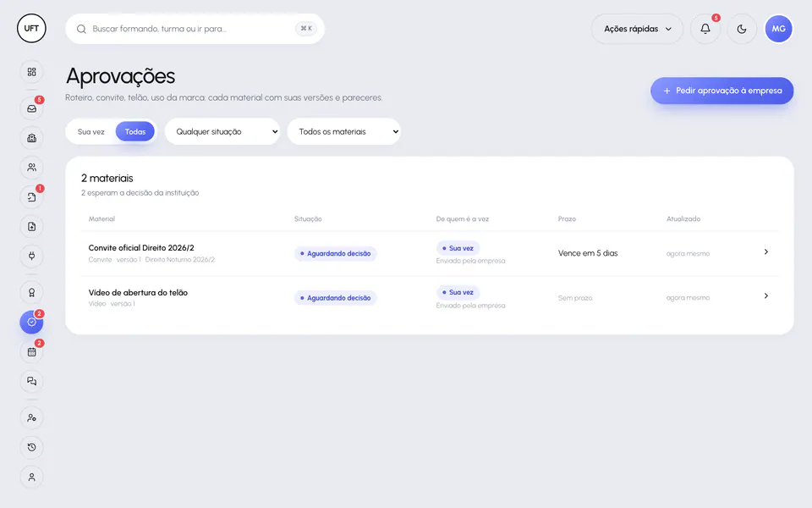The image size is (812, 508).
Task: Focus the 'Buscar formando, turma' search field
Action: 195,29
